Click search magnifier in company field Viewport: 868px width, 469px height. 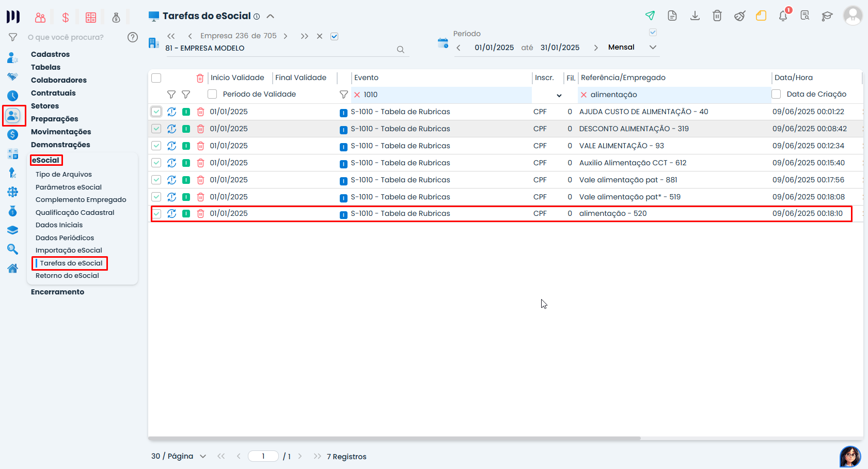(x=400, y=50)
